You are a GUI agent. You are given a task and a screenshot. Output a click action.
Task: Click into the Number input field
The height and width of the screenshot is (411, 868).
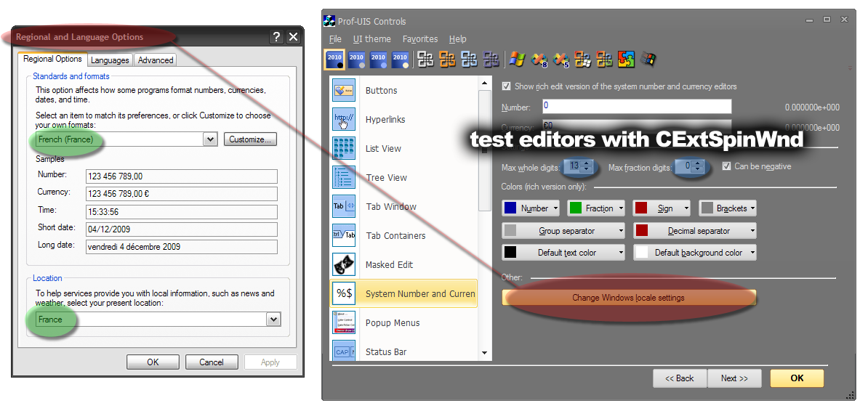[x=637, y=106]
